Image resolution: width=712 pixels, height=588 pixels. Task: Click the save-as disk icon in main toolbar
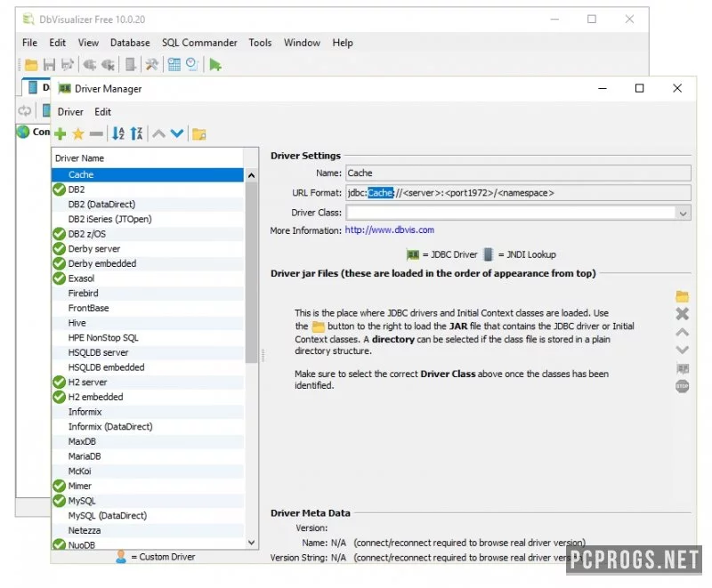(68, 65)
